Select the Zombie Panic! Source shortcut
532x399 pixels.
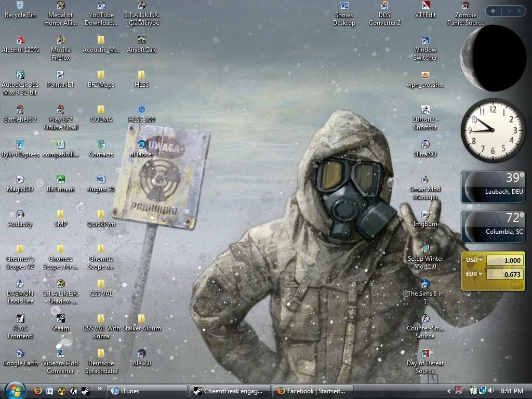[465, 14]
